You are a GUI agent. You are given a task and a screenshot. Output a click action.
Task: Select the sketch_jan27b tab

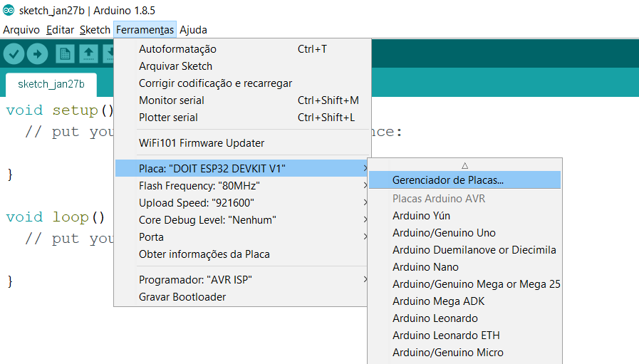click(51, 84)
